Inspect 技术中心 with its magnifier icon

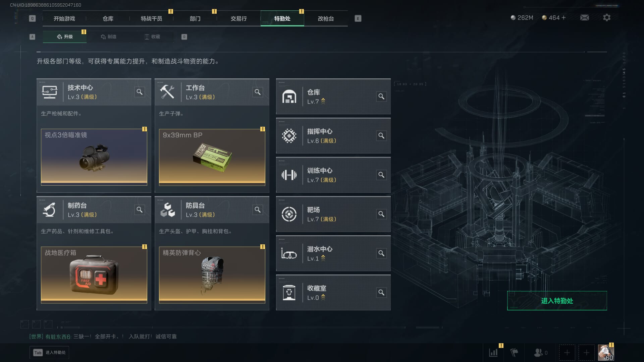click(x=140, y=92)
